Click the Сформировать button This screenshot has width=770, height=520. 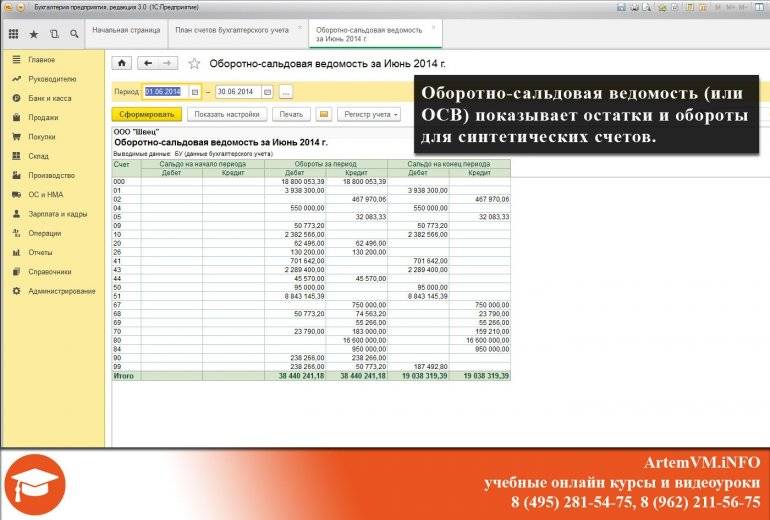point(147,114)
